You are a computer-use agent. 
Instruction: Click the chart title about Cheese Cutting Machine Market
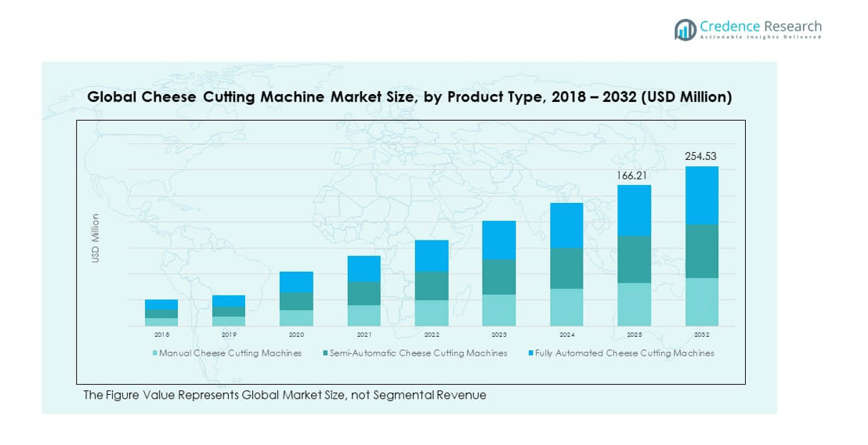point(410,97)
